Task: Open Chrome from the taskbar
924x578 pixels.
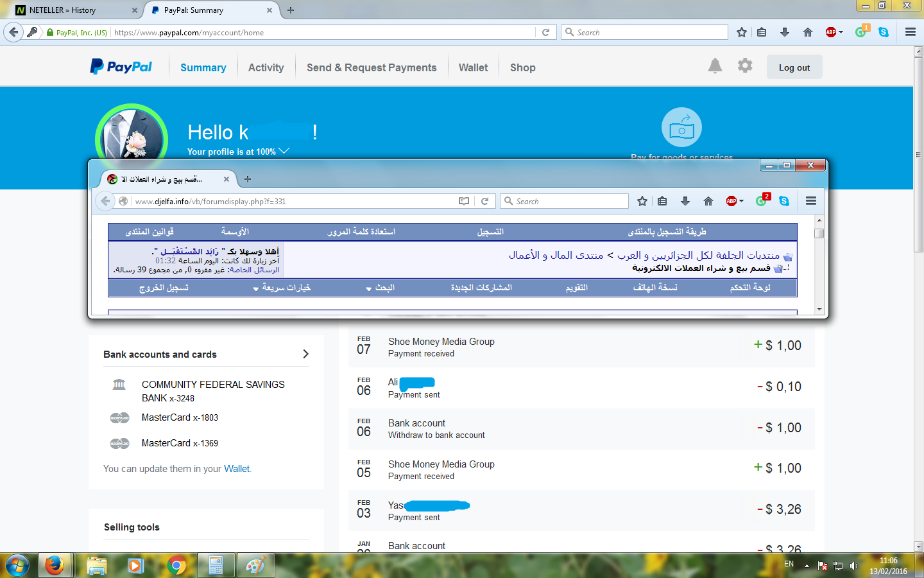Action: pos(176,566)
